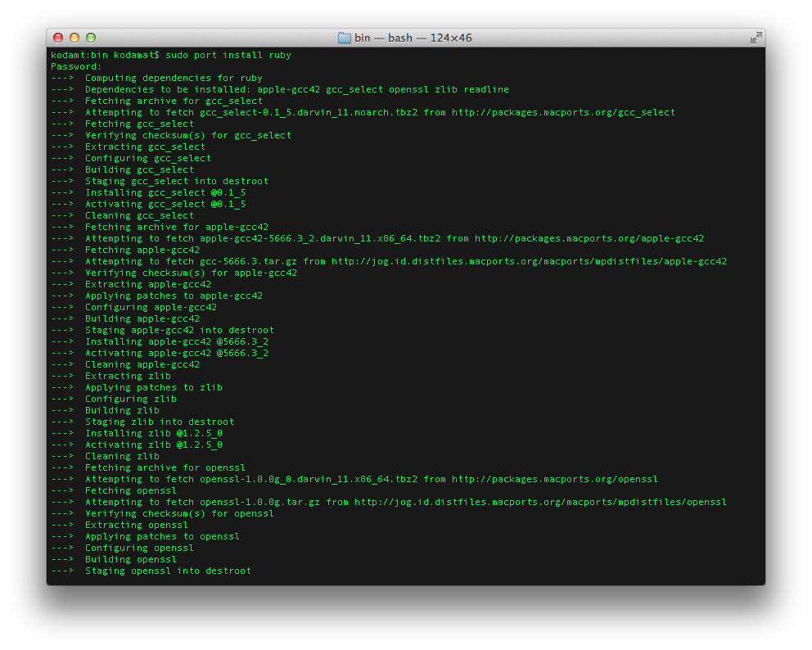Click the packages.macports.org/openssl URL
The width and height of the screenshot is (812, 650).
tap(555, 479)
